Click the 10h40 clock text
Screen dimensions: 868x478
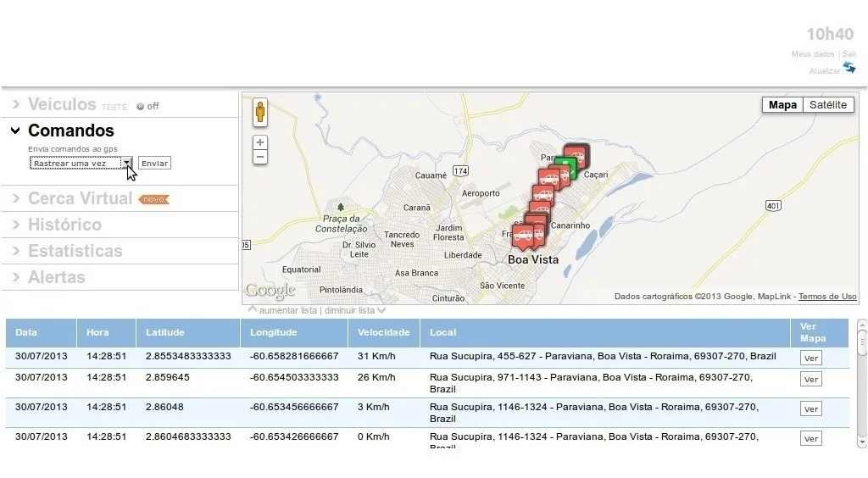point(830,34)
